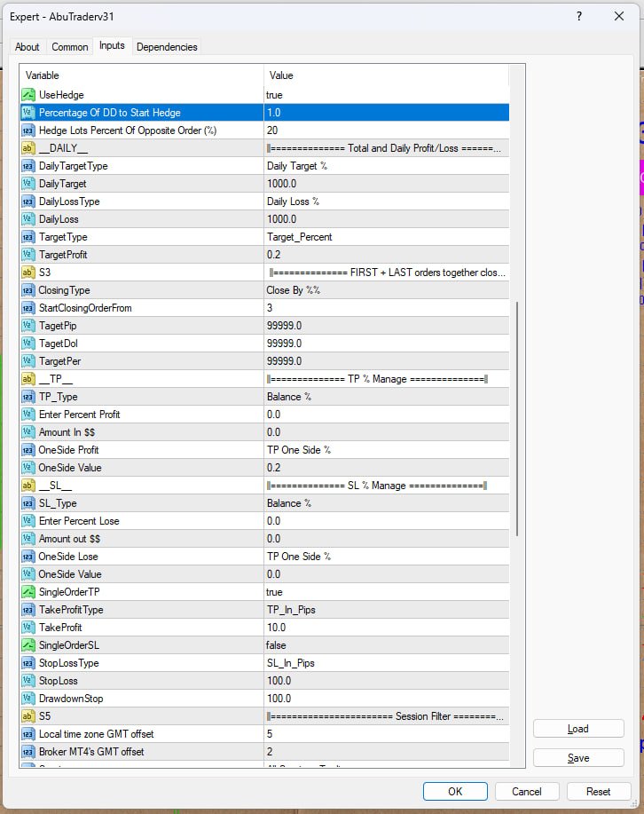The width and height of the screenshot is (644, 814).
Task: Click the Cancel button
Action: coord(527,791)
